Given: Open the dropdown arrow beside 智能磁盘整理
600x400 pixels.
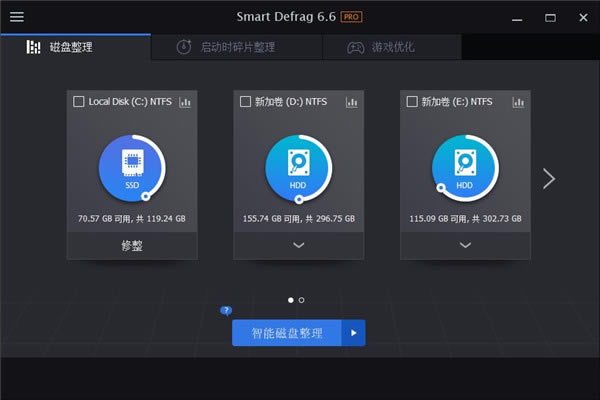Looking at the screenshot, I should pyautogui.click(x=354, y=333).
